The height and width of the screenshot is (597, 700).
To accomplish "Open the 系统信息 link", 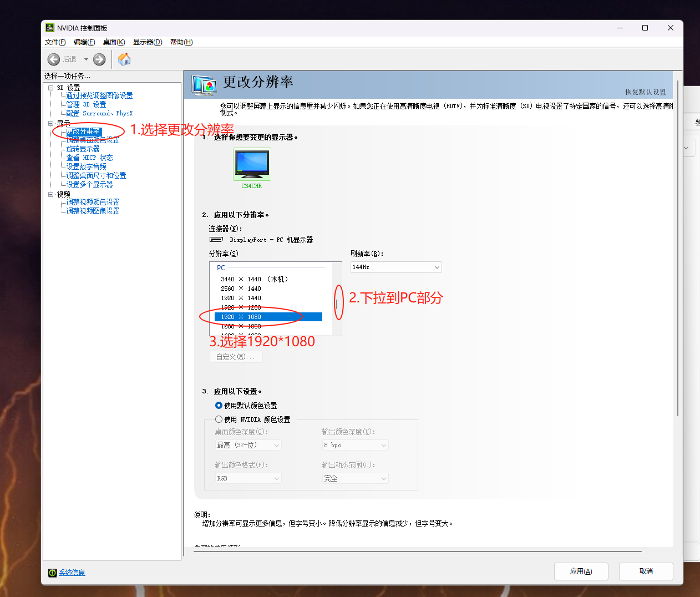I will (72, 573).
